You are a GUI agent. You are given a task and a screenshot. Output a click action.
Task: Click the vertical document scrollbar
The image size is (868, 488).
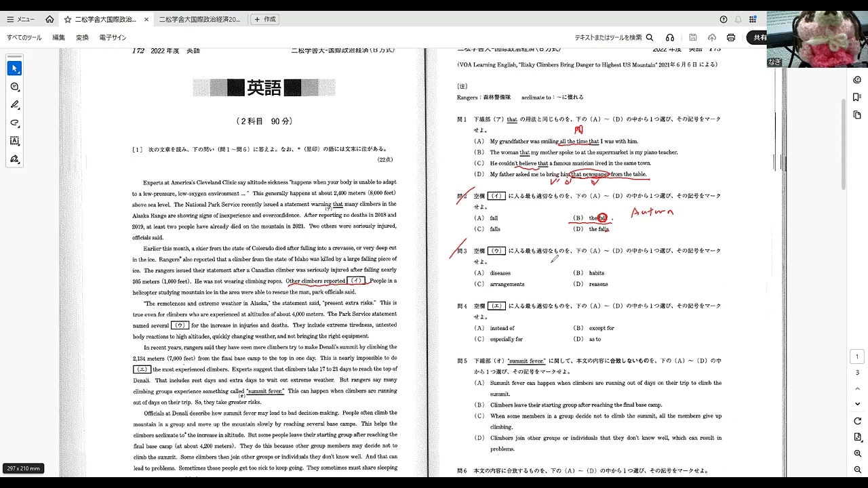pyautogui.click(x=844, y=144)
